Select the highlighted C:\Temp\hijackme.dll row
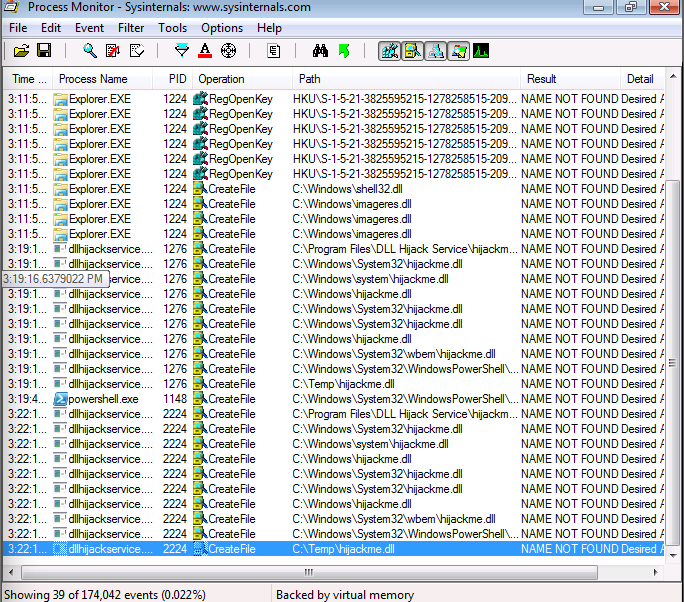The image size is (684, 602). [334, 549]
